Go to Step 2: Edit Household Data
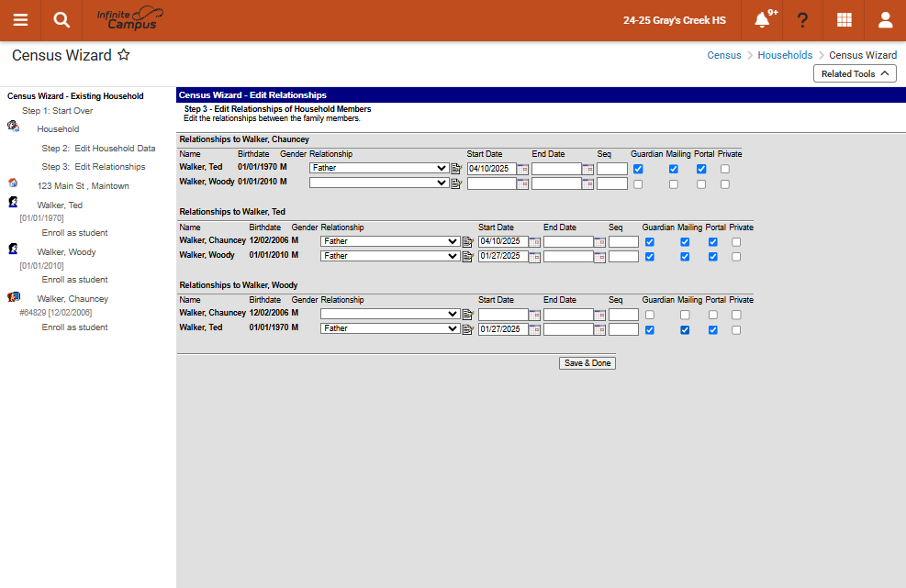Screen dimensions: 906x588 click(x=98, y=148)
